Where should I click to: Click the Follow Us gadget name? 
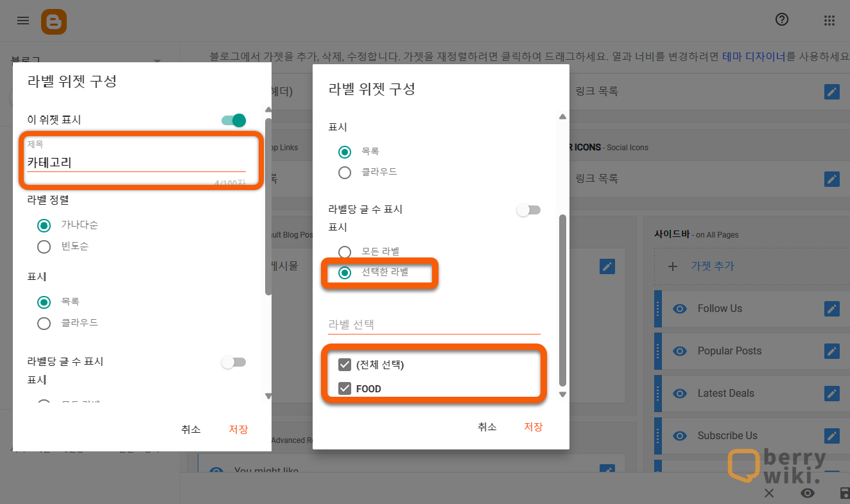720,309
